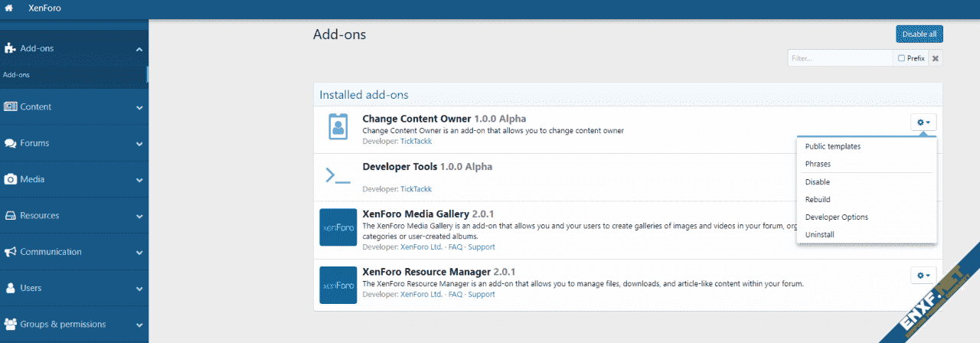Toggle gear menu for Change Content Owner
This screenshot has width=980, height=343.
923,122
